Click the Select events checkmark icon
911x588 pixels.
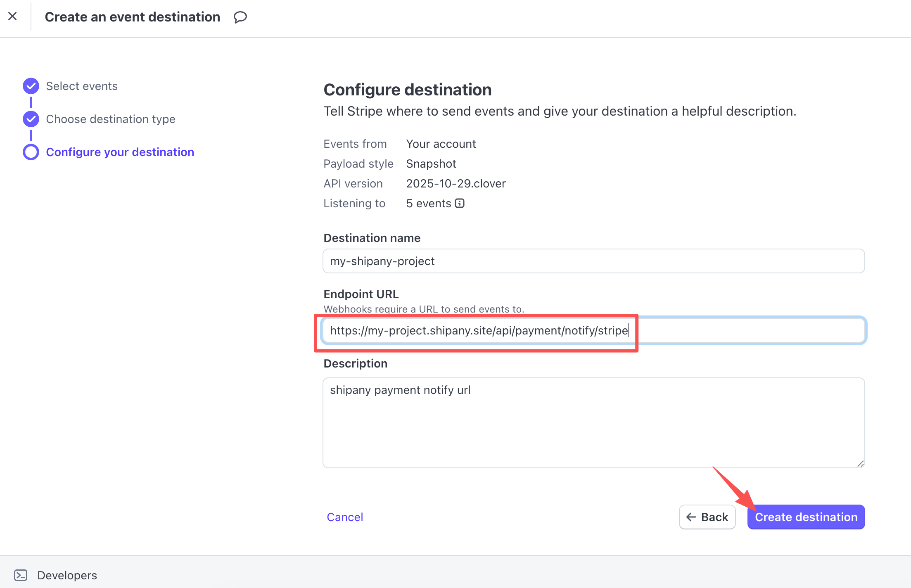(x=31, y=86)
